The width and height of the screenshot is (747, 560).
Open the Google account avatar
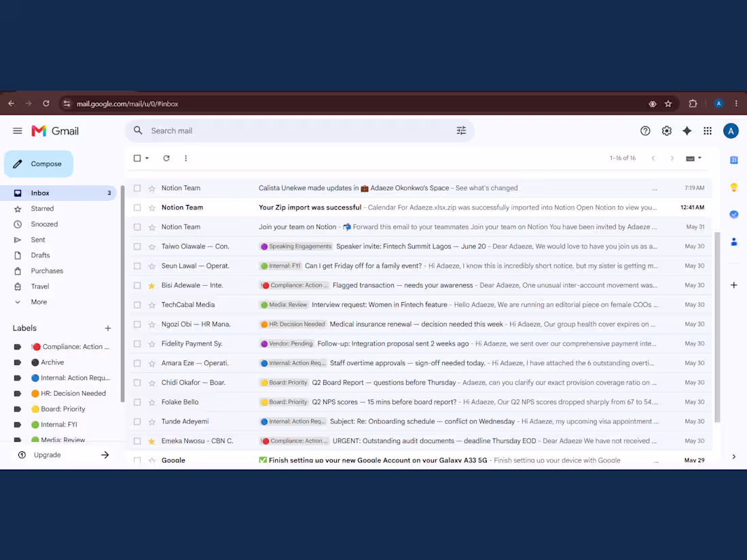click(731, 131)
